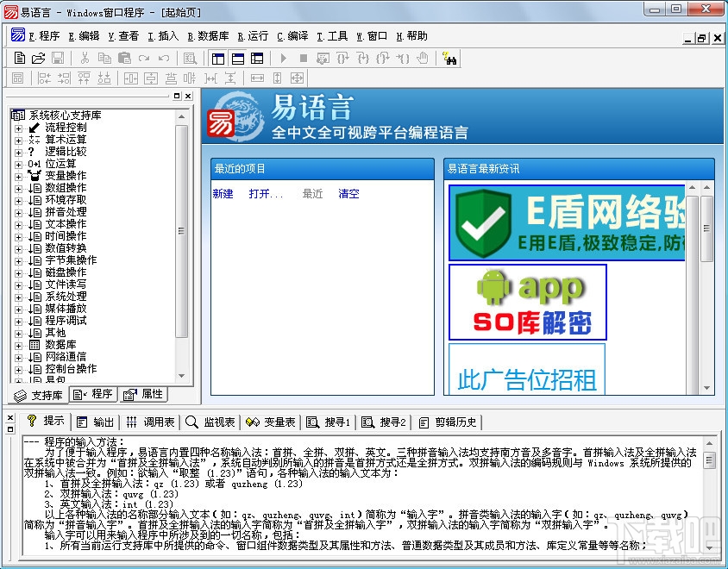The width and height of the screenshot is (728, 569).
Task: Switch to the 输出 tab
Action: (95, 422)
